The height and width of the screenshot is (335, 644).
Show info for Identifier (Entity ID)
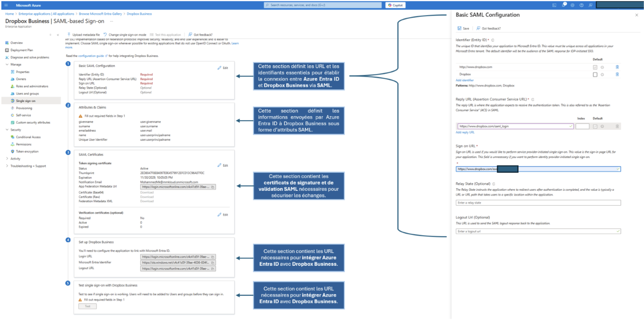pyautogui.click(x=493, y=40)
